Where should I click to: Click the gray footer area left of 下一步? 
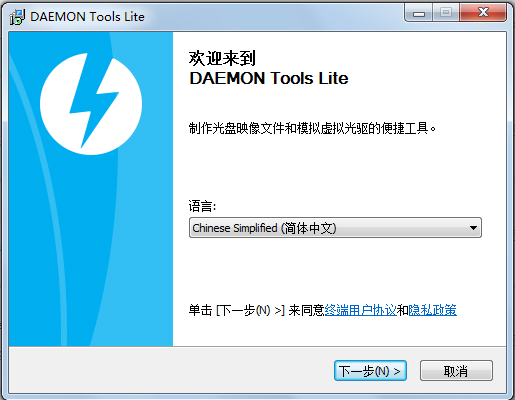pos(170,370)
